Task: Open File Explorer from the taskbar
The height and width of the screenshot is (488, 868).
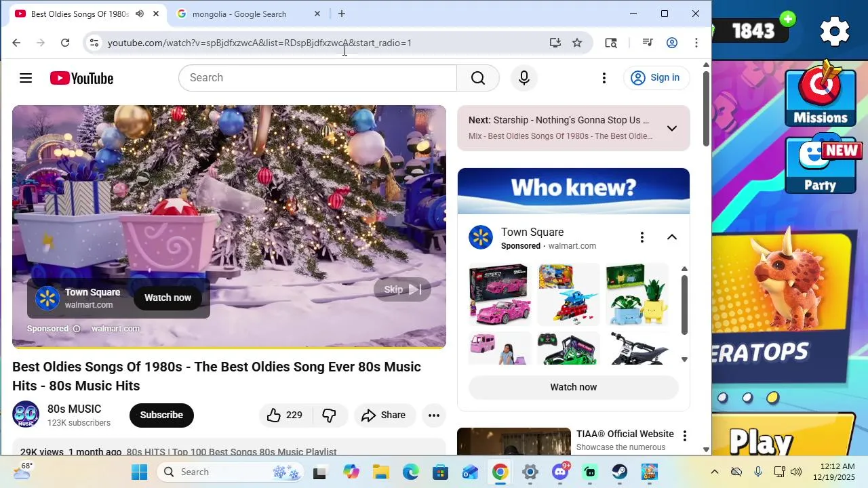Action: (381, 472)
